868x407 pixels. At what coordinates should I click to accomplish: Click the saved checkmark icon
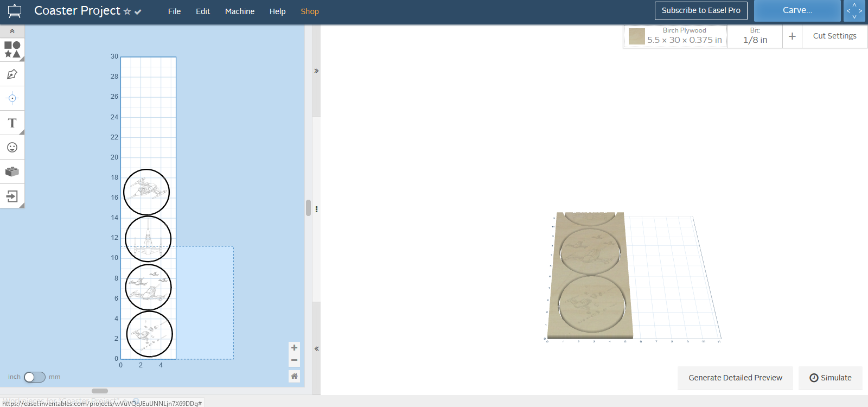click(x=138, y=12)
